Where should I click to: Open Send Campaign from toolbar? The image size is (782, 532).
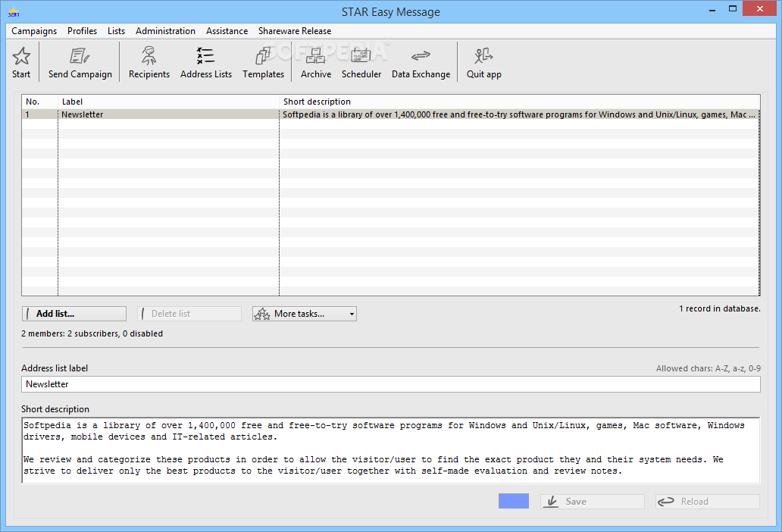point(80,62)
